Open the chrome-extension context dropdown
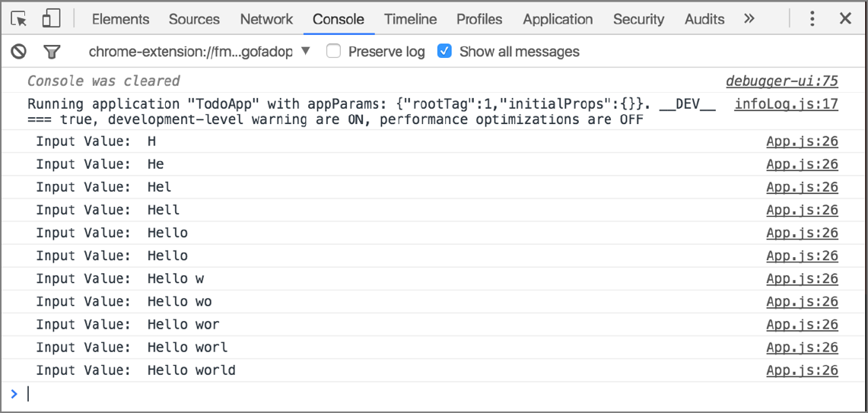 pos(199,52)
